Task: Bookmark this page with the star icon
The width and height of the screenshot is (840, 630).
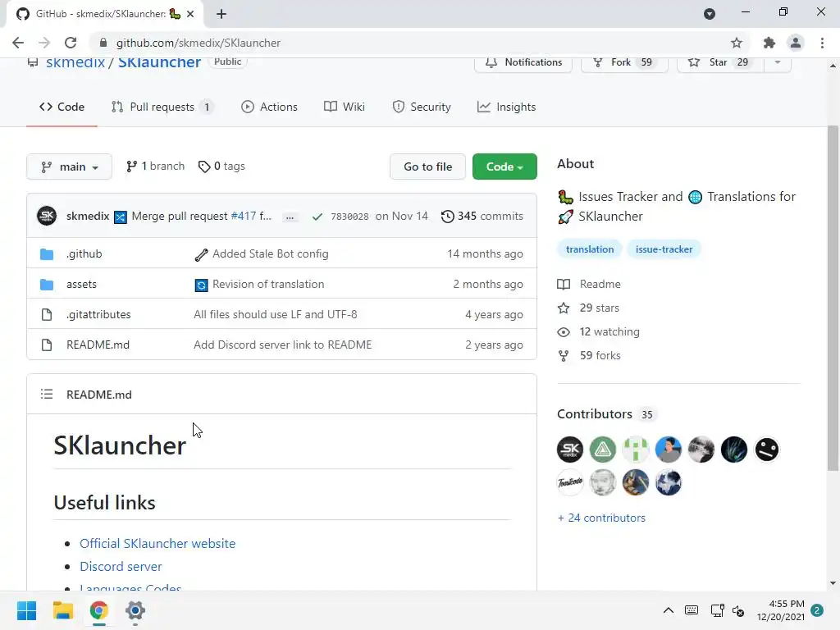Action: pos(737,43)
